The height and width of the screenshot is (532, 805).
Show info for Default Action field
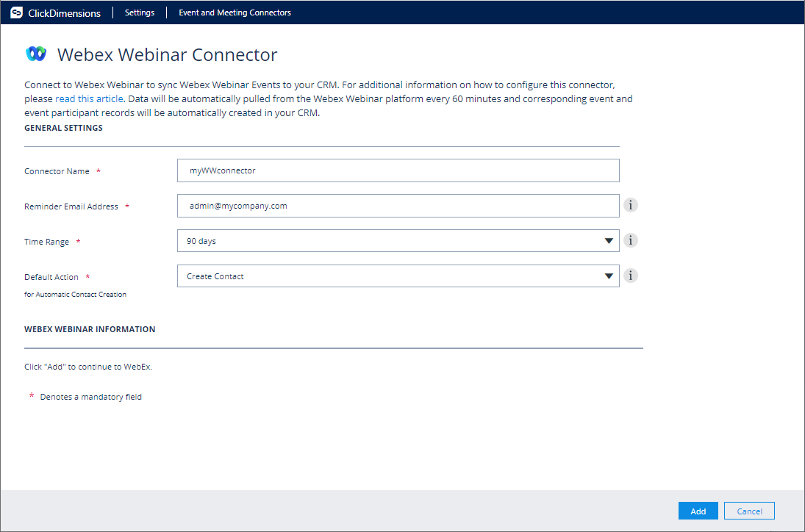(631, 276)
